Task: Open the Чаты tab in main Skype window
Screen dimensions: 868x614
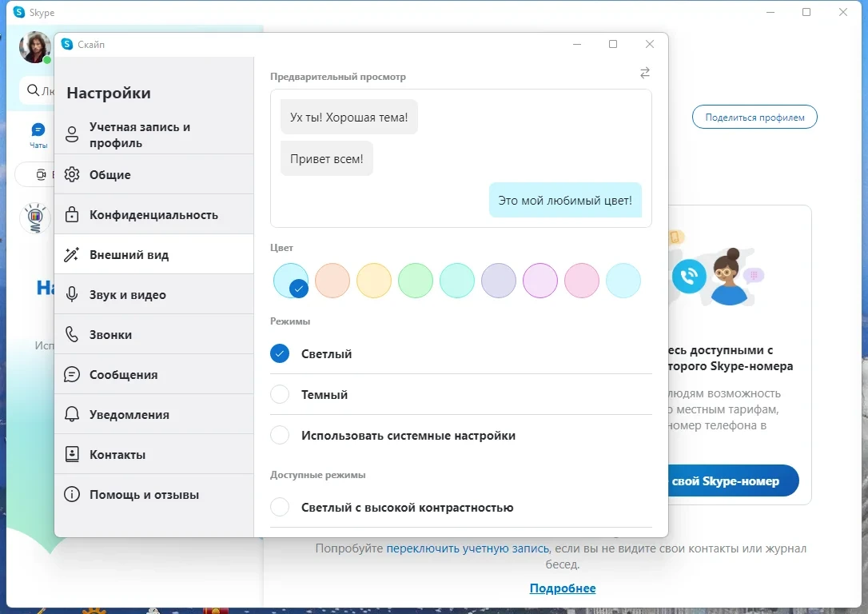Action: [x=38, y=136]
